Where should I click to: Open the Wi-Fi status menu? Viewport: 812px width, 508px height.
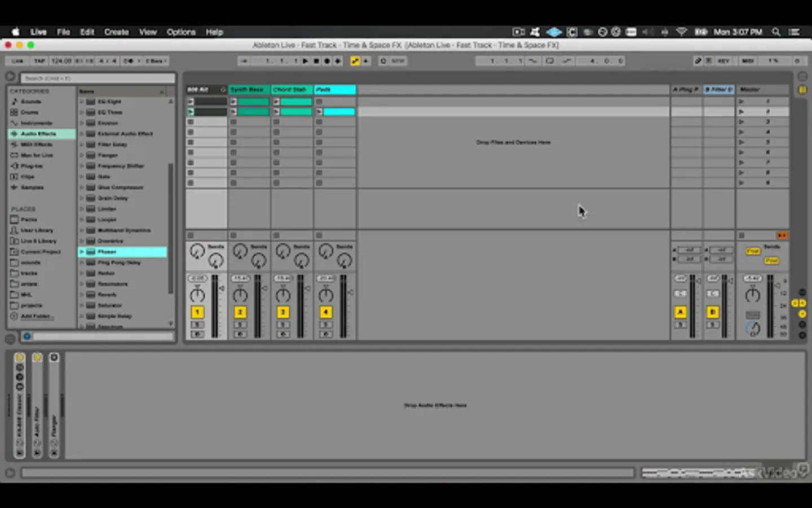point(682,32)
